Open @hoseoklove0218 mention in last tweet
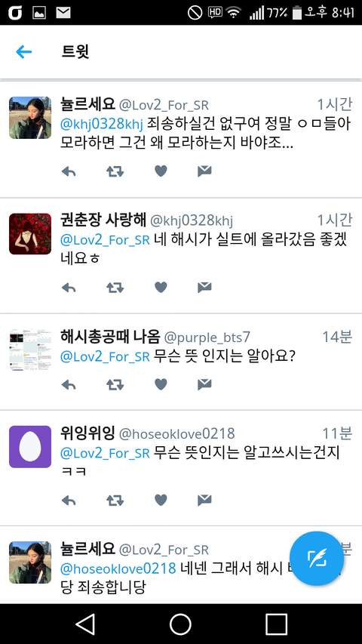The height and width of the screenshot is (644, 362). (x=118, y=569)
